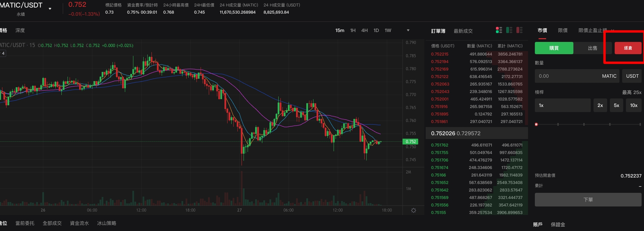Click the leverage slider handle
This screenshot has height=231, width=644.
click(536, 124)
